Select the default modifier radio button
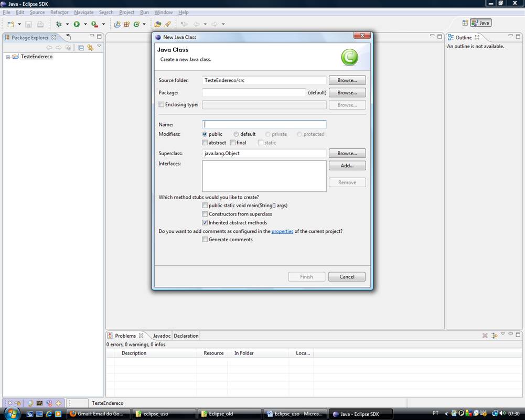The height and width of the screenshot is (420, 525). point(237,134)
